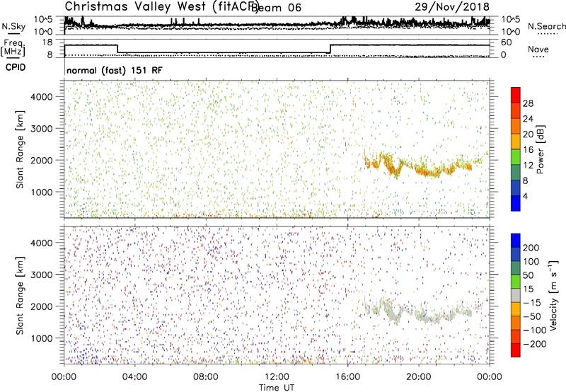The width and height of the screenshot is (566, 392).
Task: Click the '100' Velocity colorbar label
Action: pyautogui.click(x=531, y=261)
